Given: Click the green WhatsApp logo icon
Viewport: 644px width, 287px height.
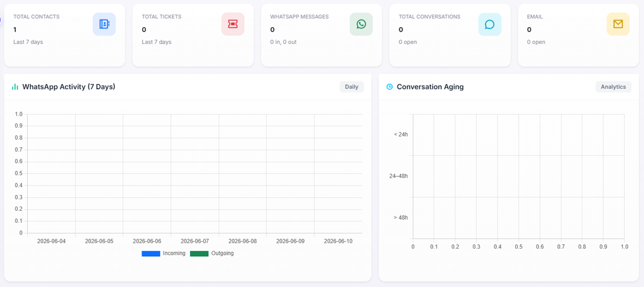Looking at the screenshot, I should click(361, 24).
